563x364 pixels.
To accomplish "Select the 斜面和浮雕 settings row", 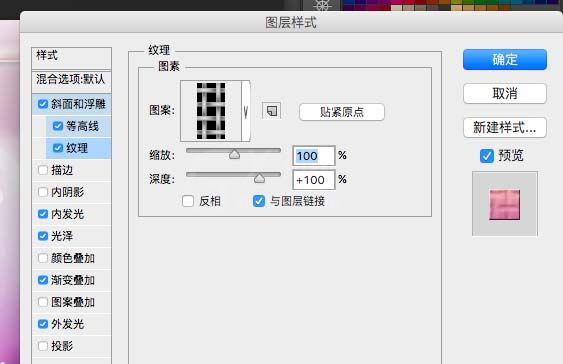I will click(x=71, y=104).
